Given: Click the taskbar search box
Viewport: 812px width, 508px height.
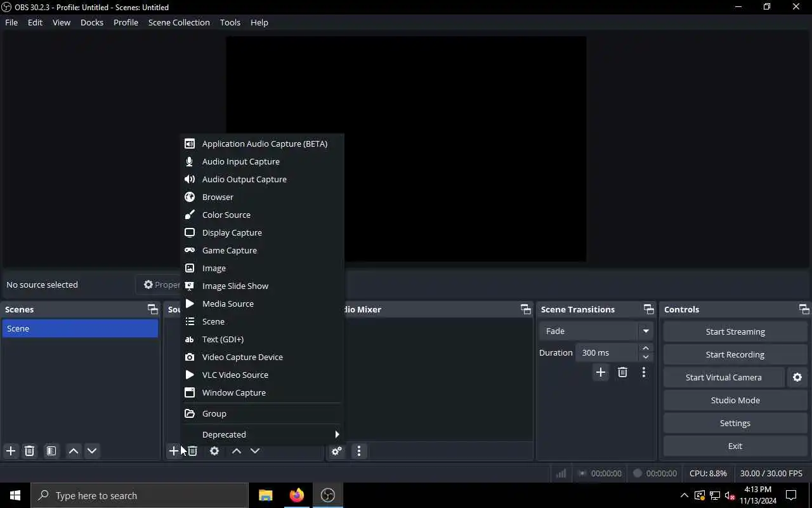Looking at the screenshot, I should point(140,495).
